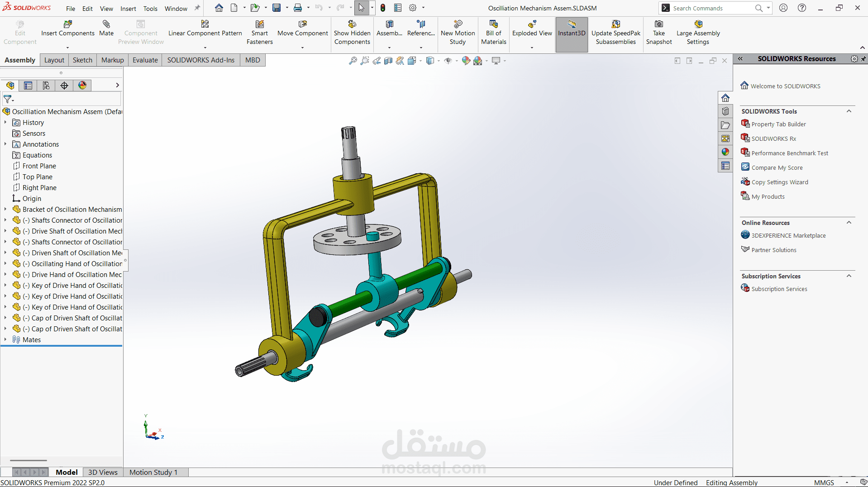Open the File Explorer task pane tab
The image size is (868, 487).
coord(725,125)
